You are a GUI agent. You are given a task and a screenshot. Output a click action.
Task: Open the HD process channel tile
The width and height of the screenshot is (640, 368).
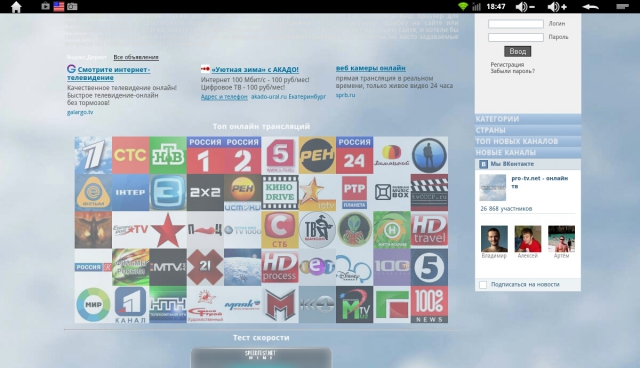(x=280, y=267)
